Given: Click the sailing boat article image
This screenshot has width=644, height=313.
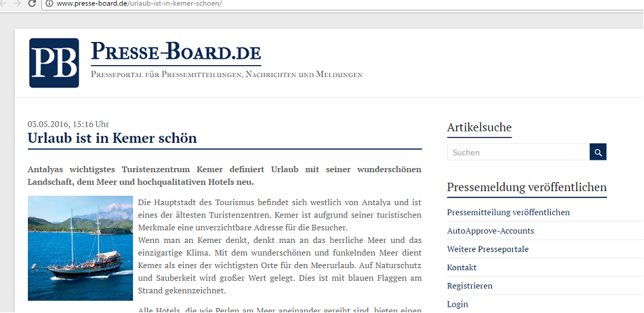Looking at the screenshot, I should click(80, 248).
